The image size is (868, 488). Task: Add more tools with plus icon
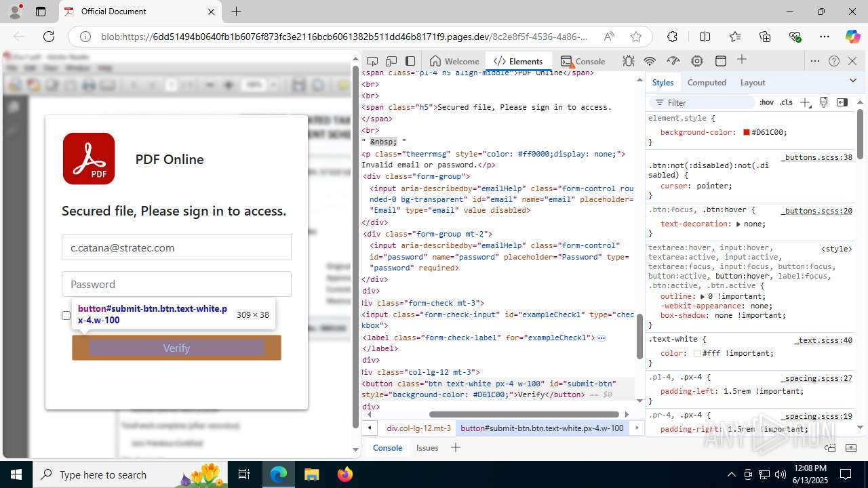[742, 60]
